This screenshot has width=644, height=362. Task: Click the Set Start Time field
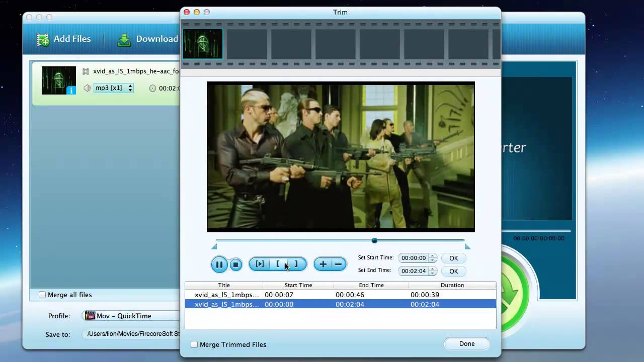(x=414, y=258)
